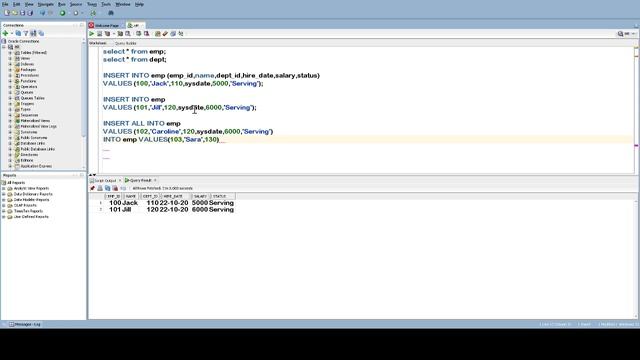640x360 pixels.
Task: Add new connection with green plus icon
Action: [x=5, y=33]
